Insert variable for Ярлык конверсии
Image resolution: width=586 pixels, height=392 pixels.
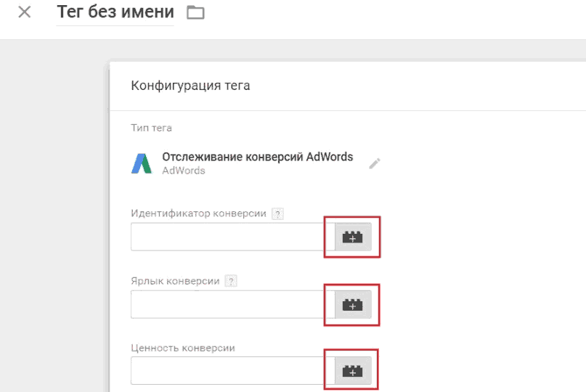pyautogui.click(x=353, y=305)
